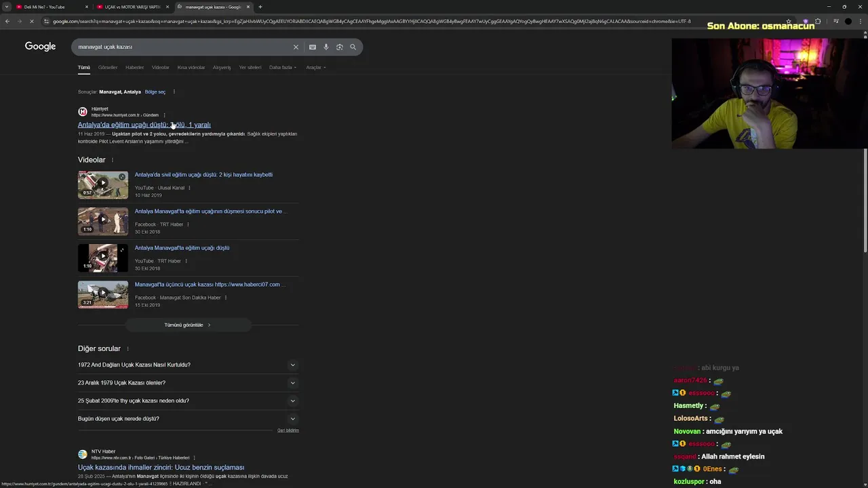Open the 'Daha fazla' dropdown
Viewport: 868px width, 488px height.
coord(283,67)
